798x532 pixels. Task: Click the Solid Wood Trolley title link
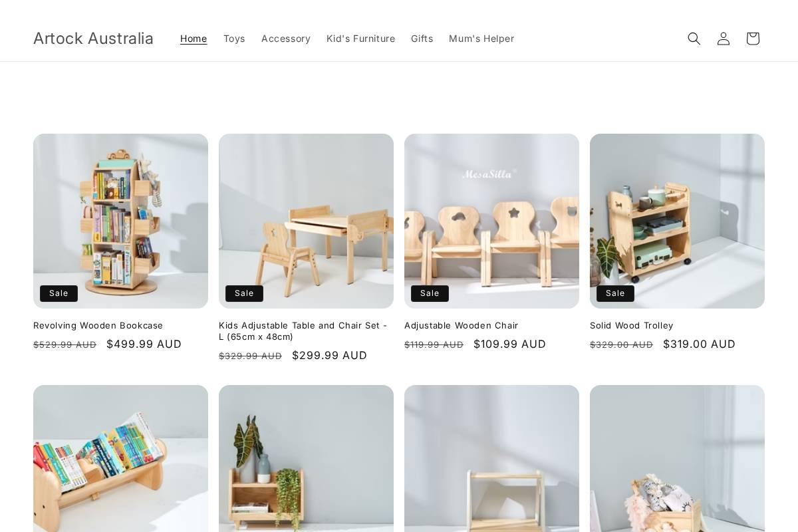(631, 326)
